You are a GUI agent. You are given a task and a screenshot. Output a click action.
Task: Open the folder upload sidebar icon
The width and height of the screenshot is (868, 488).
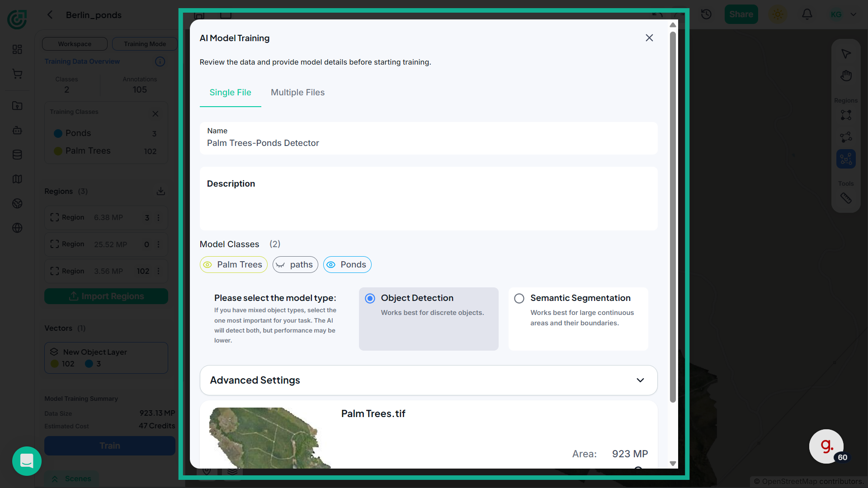17,106
